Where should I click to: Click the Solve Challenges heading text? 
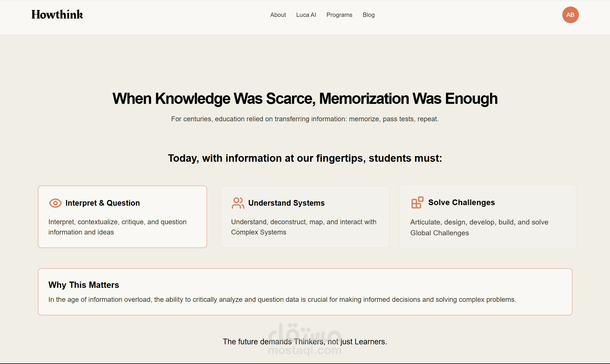click(461, 203)
